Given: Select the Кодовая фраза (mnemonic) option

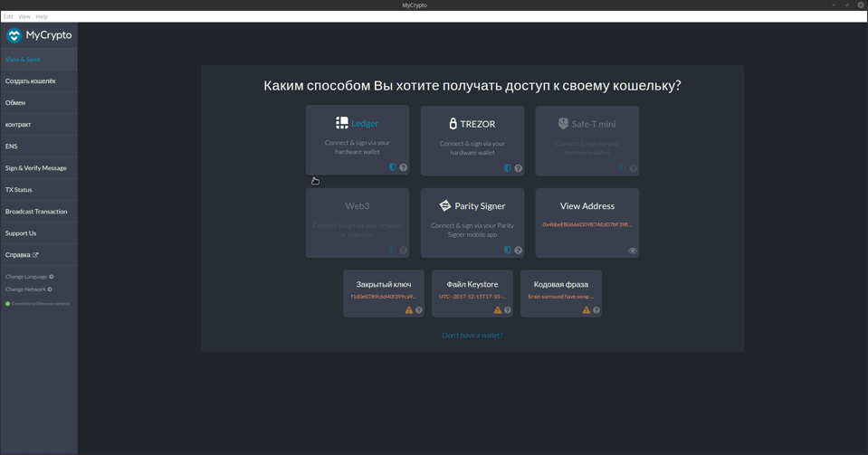Looking at the screenshot, I should (x=561, y=293).
